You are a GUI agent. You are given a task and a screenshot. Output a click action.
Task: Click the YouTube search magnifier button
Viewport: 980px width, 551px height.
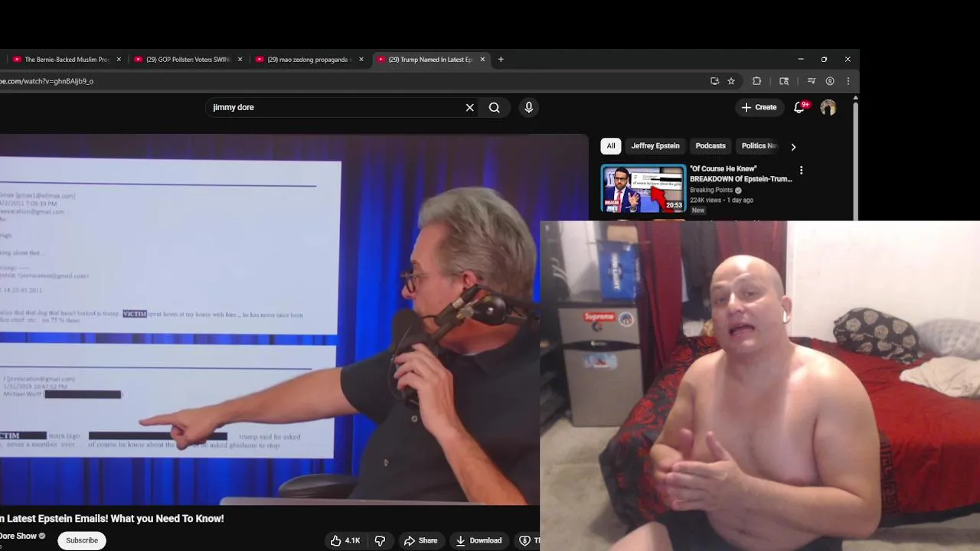tap(495, 107)
